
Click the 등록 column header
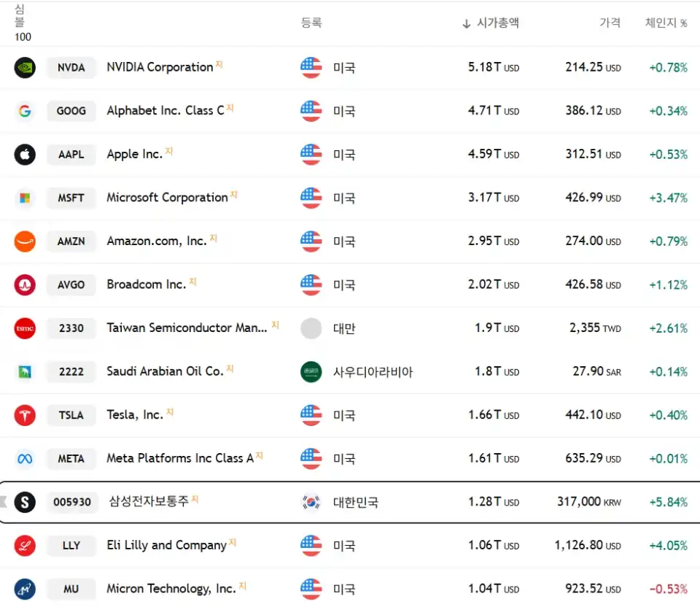[311, 23]
